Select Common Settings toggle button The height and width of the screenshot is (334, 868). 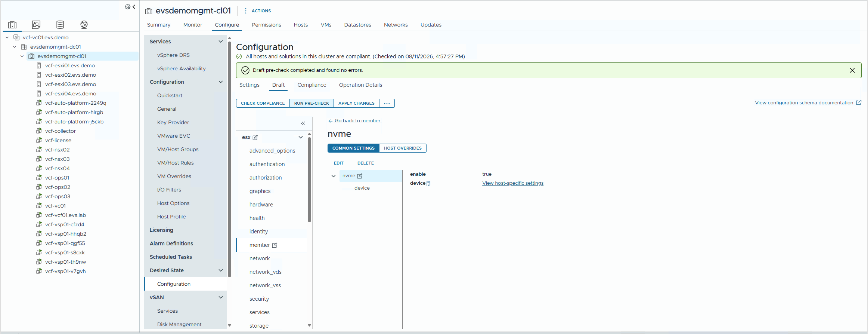coord(353,148)
